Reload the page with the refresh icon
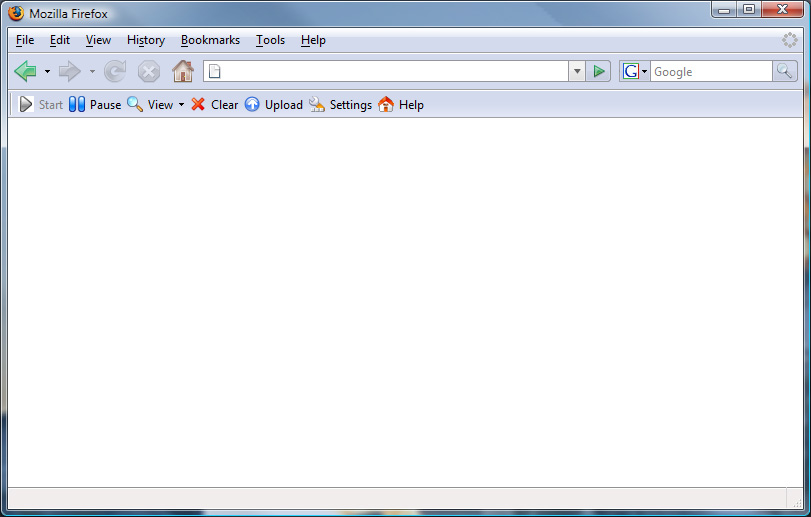The width and height of the screenshot is (811, 517). click(115, 71)
